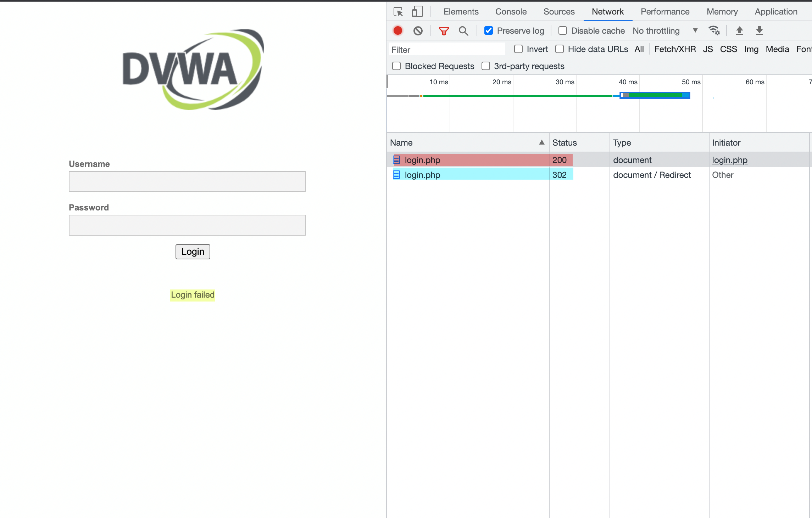
Task: Click document icon of 200 login.php row
Action: click(x=396, y=160)
